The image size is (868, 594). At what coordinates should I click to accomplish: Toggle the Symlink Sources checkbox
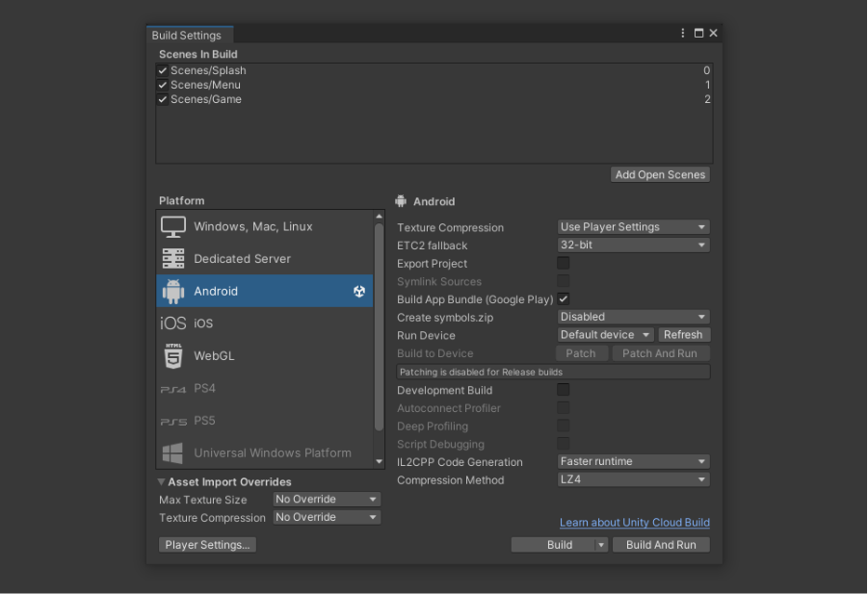[x=564, y=281]
